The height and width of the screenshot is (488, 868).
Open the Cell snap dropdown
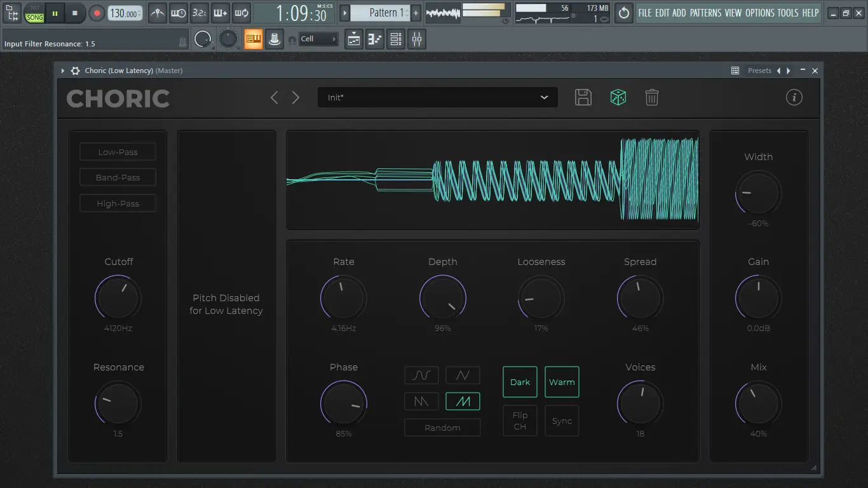[x=319, y=39]
